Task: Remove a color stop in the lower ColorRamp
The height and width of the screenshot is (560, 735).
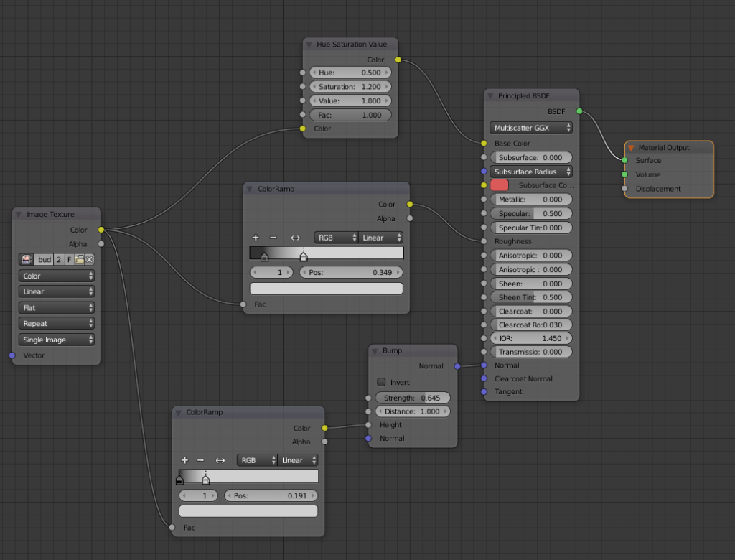Action: (200, 460)
